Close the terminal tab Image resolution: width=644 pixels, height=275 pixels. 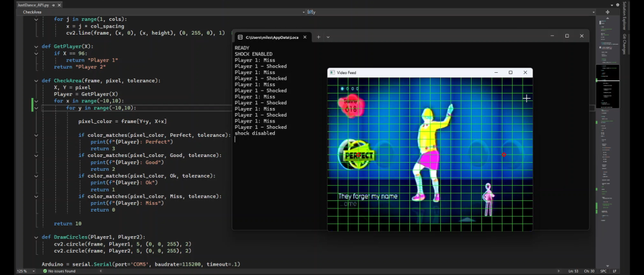[x=306, y=37]
